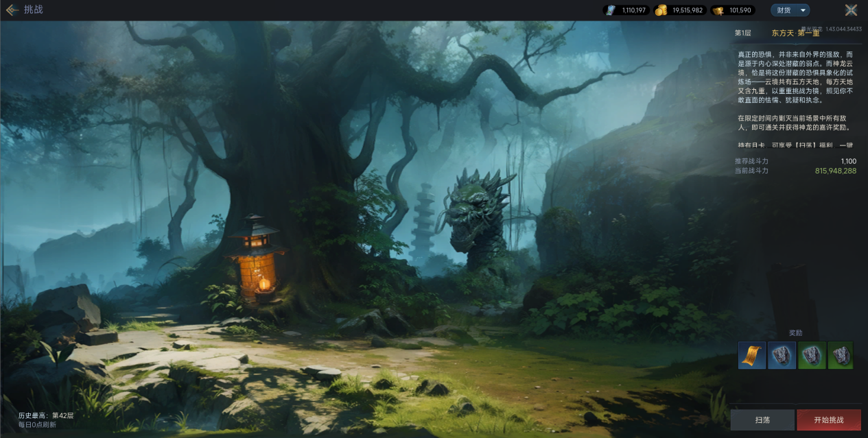The height and width of the screenshot is (438, 868).
Task: Click the gold coin stack icon
Action: pos(661,10)
